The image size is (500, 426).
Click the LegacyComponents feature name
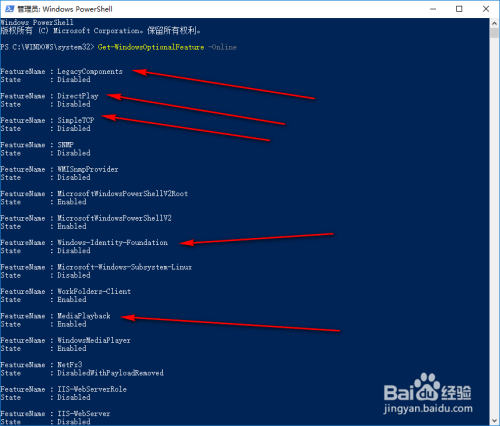[90, 72]
